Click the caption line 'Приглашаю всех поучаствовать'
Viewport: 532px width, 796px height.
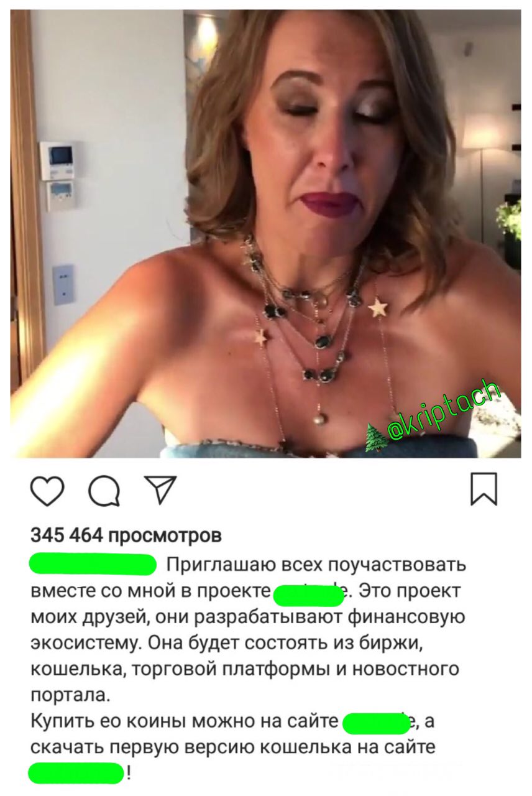316,566
